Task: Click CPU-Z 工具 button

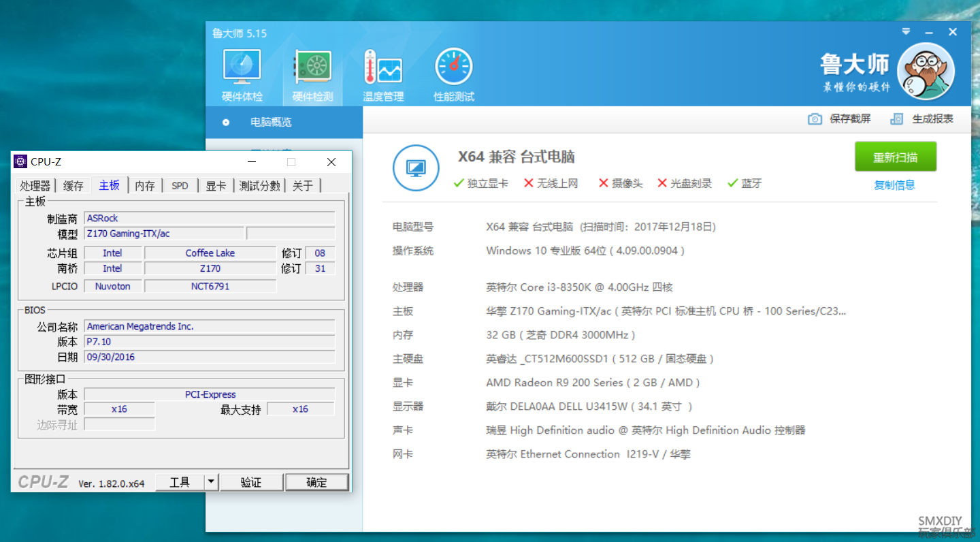Action: pos(180,482)
